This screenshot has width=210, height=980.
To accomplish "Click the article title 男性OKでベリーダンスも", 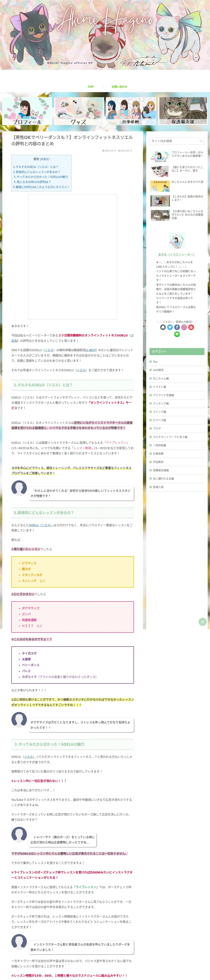I will (72, 140).
